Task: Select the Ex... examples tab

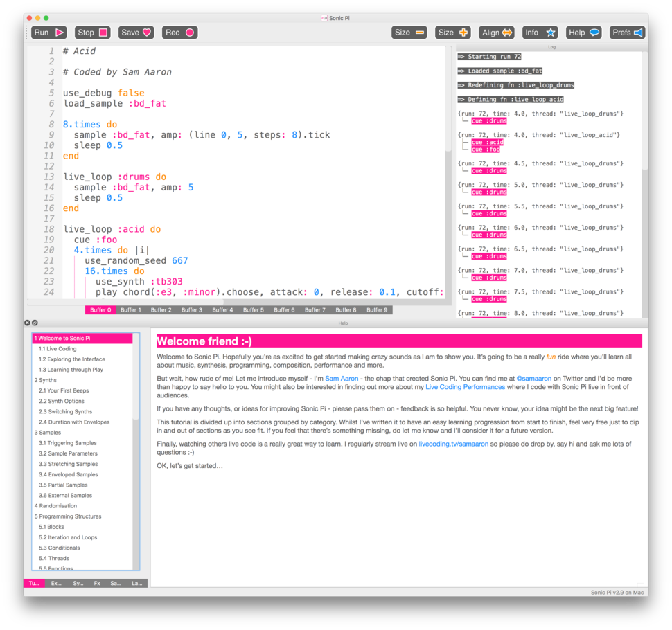Action: (x=56, y=584)
